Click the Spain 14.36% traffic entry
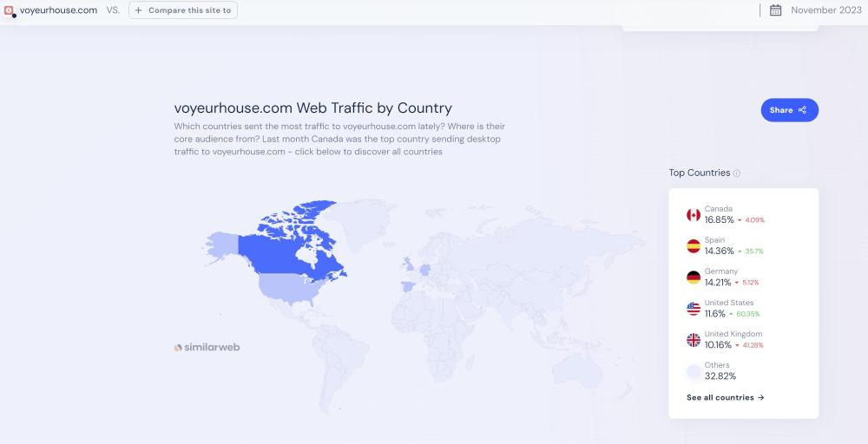 [733, 246]
